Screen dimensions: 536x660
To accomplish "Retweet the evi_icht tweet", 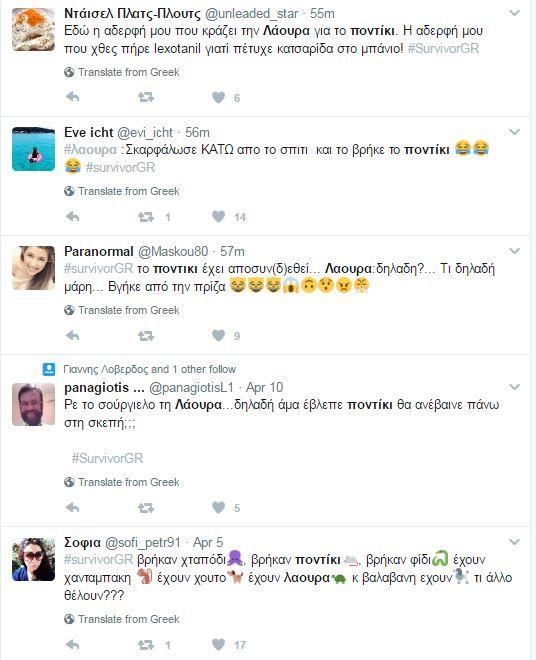I will point(146,217).
